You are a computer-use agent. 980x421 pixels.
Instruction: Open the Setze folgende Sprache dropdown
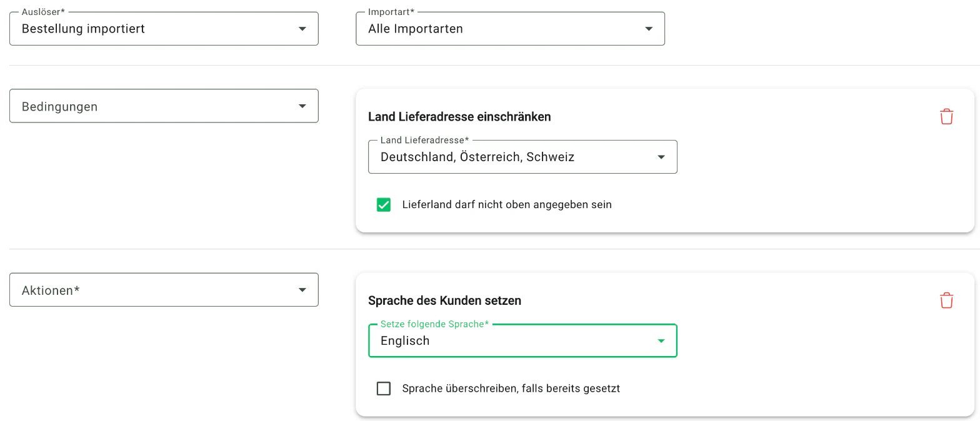coord(522,340)
